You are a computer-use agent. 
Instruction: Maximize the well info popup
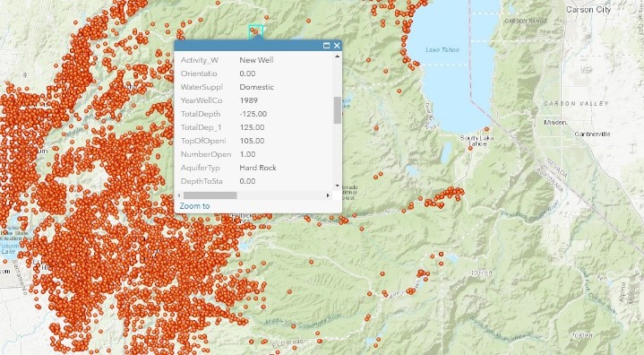pyautogui.click(x=327, y=46)
